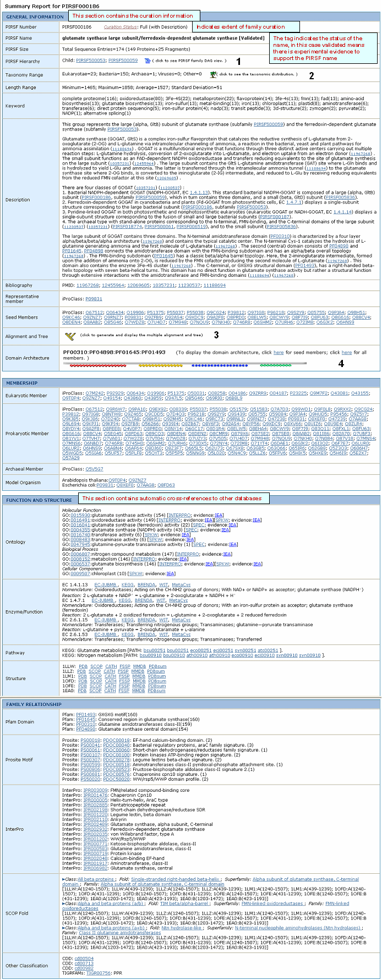Screen dimensions: 382x980
Task: Click the domain architecture diagram bar
Action: tap(184, 364)
